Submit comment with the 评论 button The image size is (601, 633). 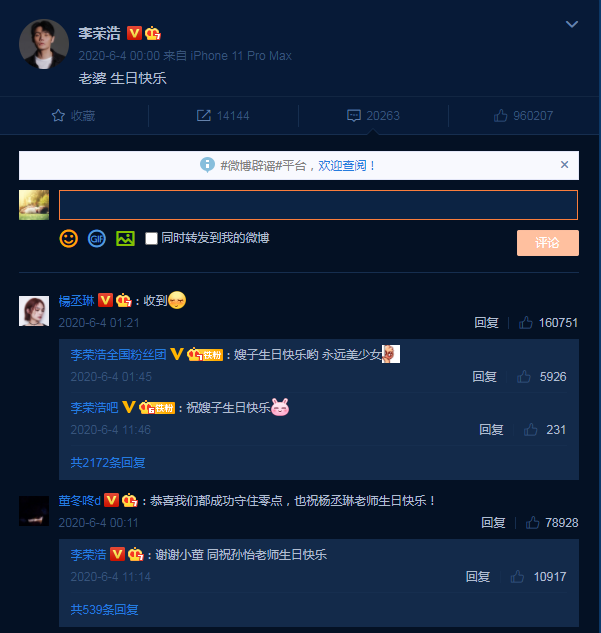[548, 243]
